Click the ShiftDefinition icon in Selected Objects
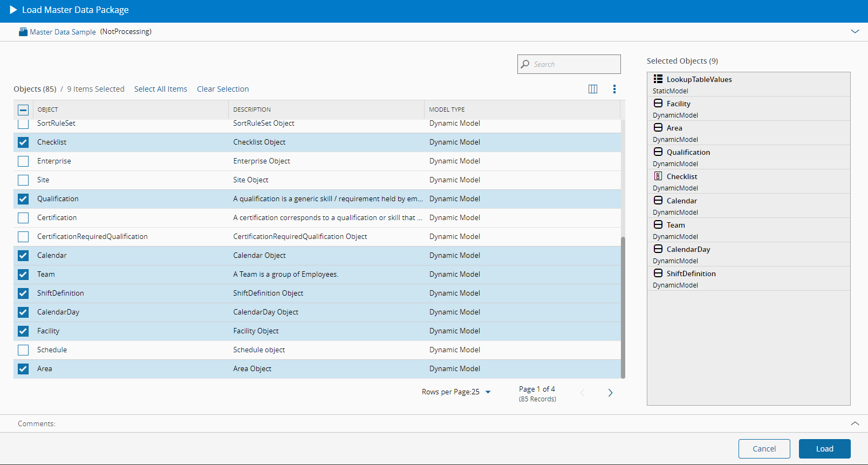Image resolution: width=868 pixels, height=465 pixels. pos(658,273)
